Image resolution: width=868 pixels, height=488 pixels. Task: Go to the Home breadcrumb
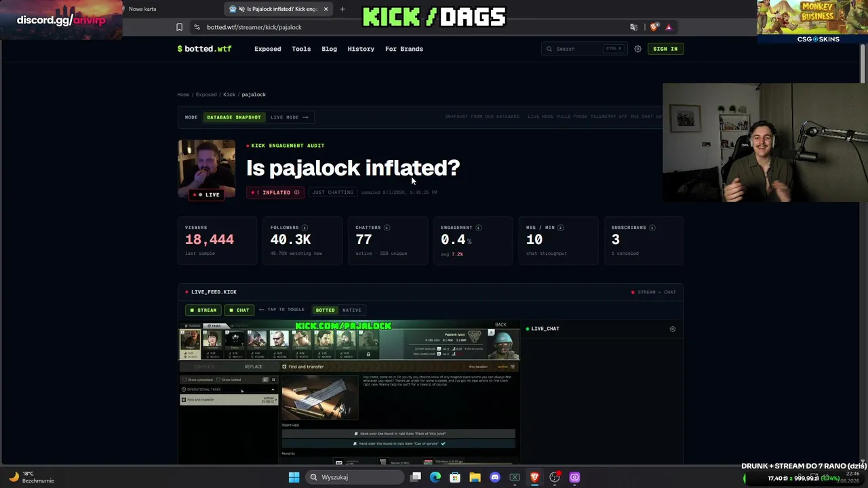click(x=183, y=95)
